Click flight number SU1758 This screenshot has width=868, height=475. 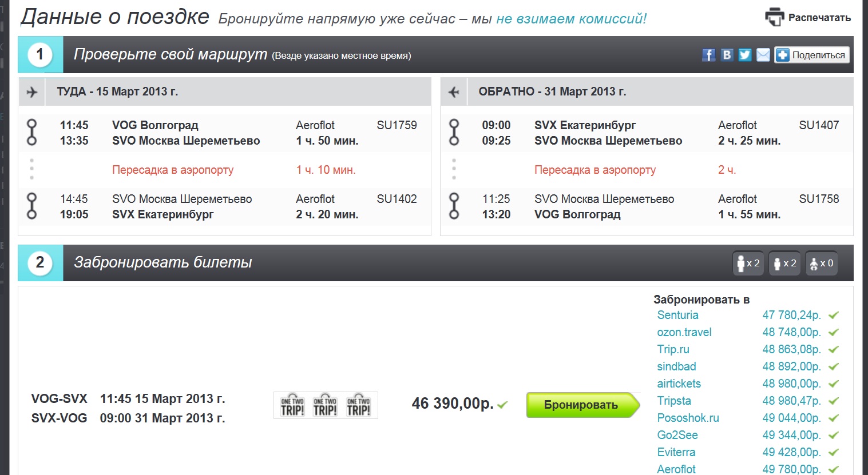pyautogui.click(x=819, y=199)
